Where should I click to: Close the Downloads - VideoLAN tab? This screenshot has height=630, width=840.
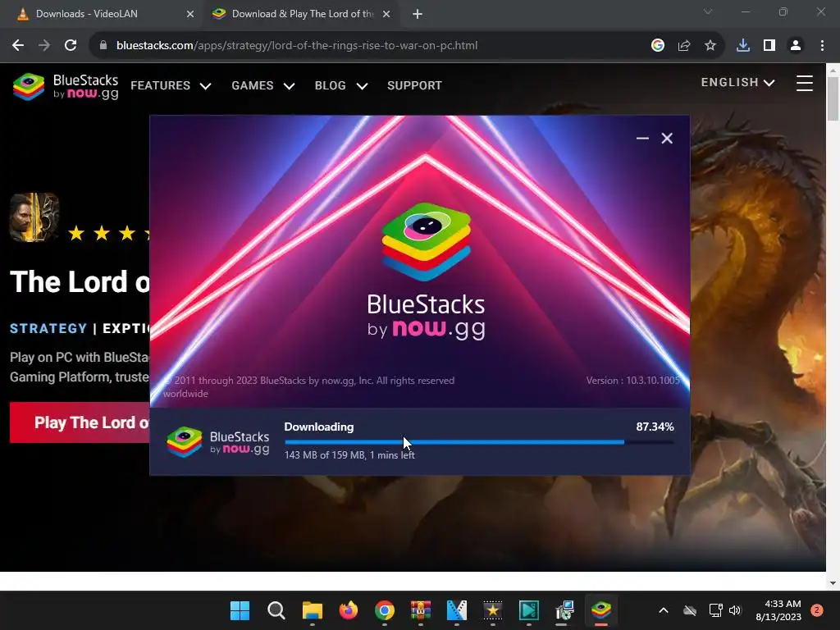tap(190, 14)
